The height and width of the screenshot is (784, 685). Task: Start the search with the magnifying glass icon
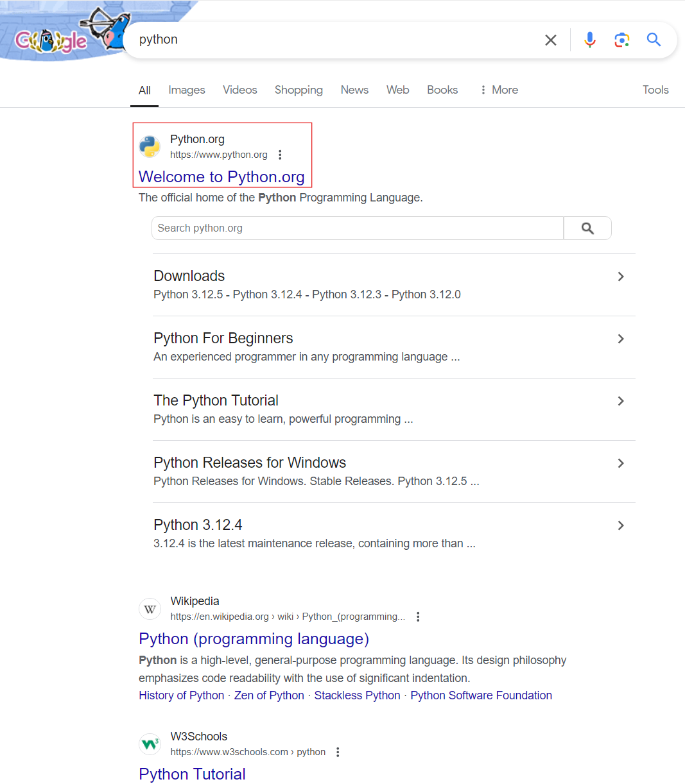pyautogui.click(x=654, y=39)
